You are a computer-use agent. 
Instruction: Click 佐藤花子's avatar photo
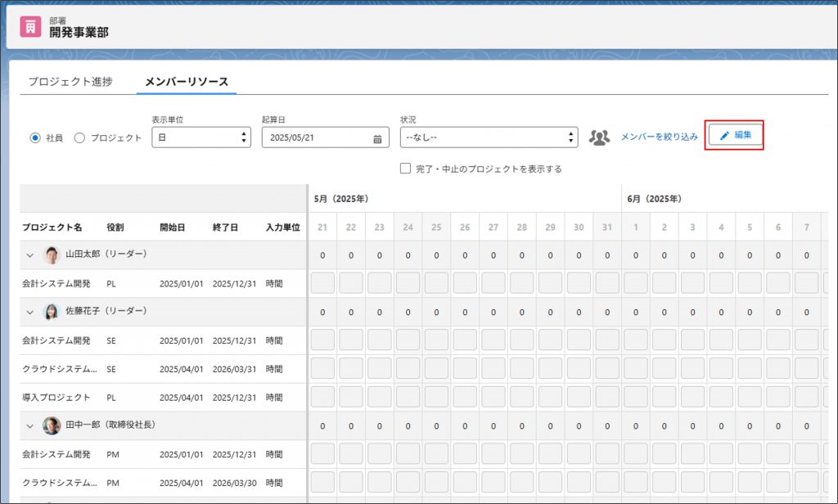point(52,312)
